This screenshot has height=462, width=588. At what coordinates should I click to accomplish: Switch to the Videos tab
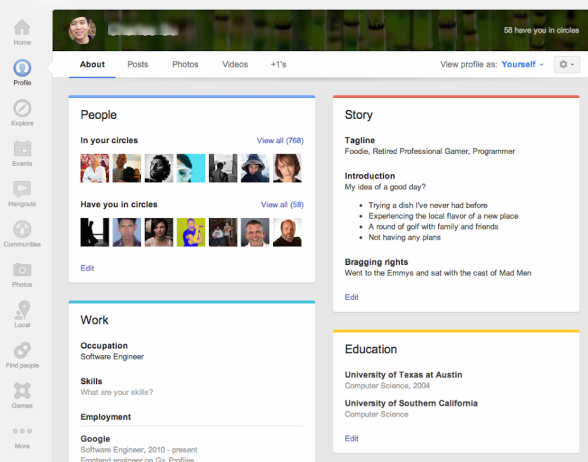coord(235,64)
